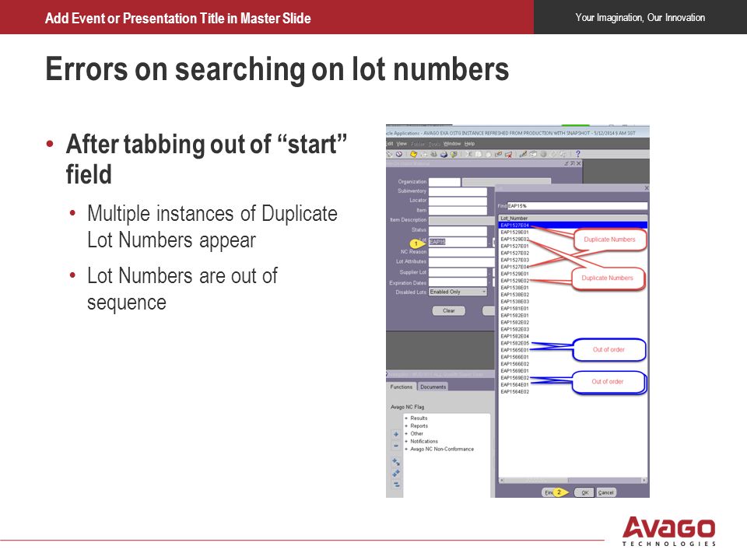Image resolution: width=747 pixels, height=560 pixels.
Task: Click the Lot Attributes input field
Action: click(x=461, y=261)
